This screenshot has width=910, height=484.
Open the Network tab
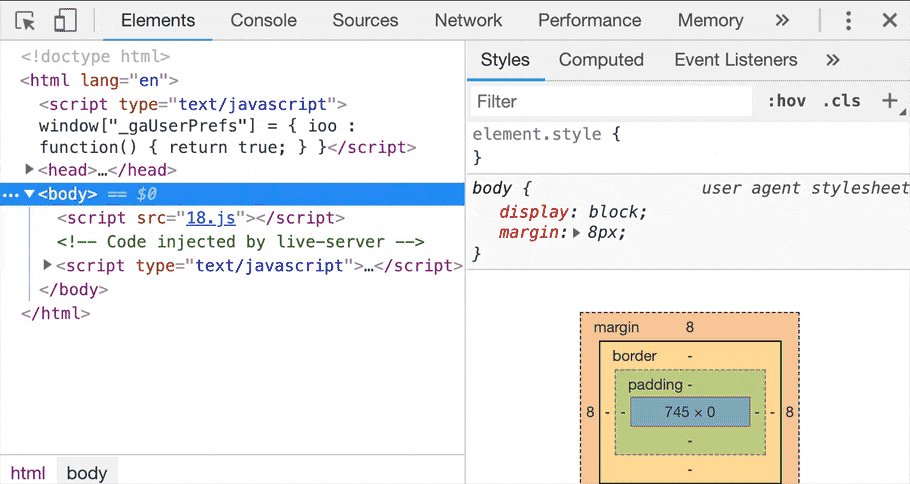[468, 21]
